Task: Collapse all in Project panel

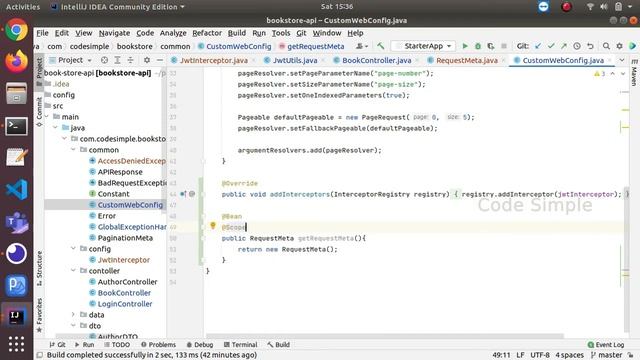Action: point(130,60)
